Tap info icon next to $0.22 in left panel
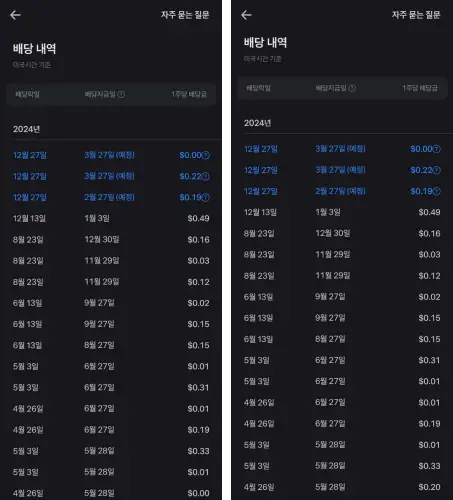Viewport: 453px width, 500px height. click(206, 176)
